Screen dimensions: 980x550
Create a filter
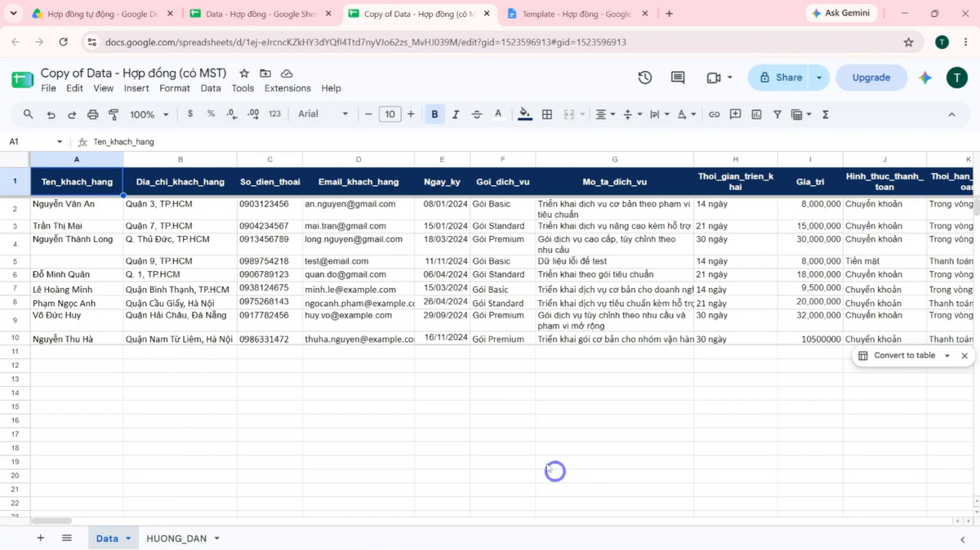[777, 114]
